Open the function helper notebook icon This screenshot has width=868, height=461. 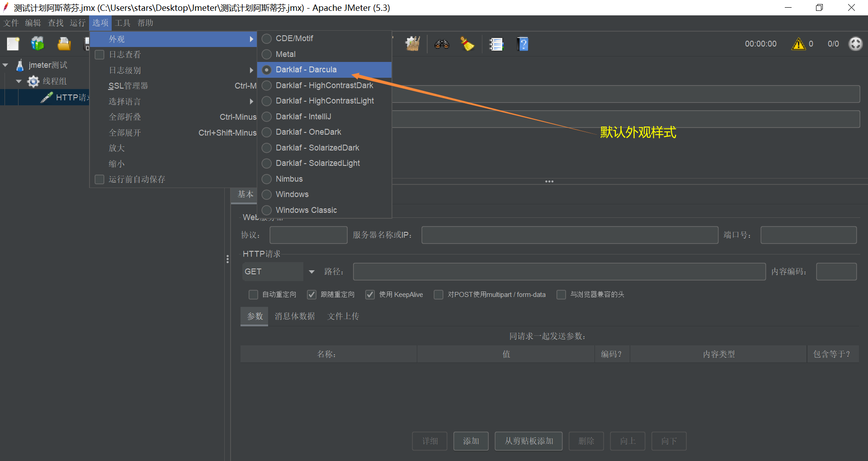pyautogui.click(x=496, y=44)
